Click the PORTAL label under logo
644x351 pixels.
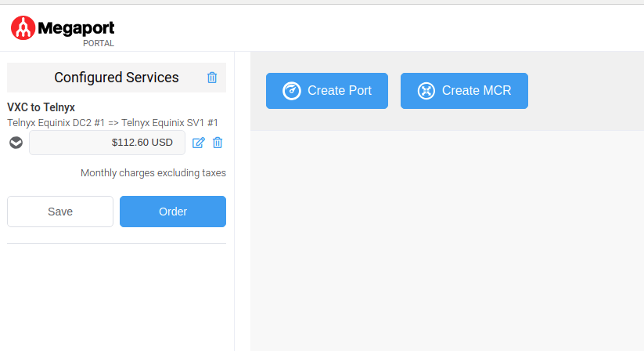point(99,43)
